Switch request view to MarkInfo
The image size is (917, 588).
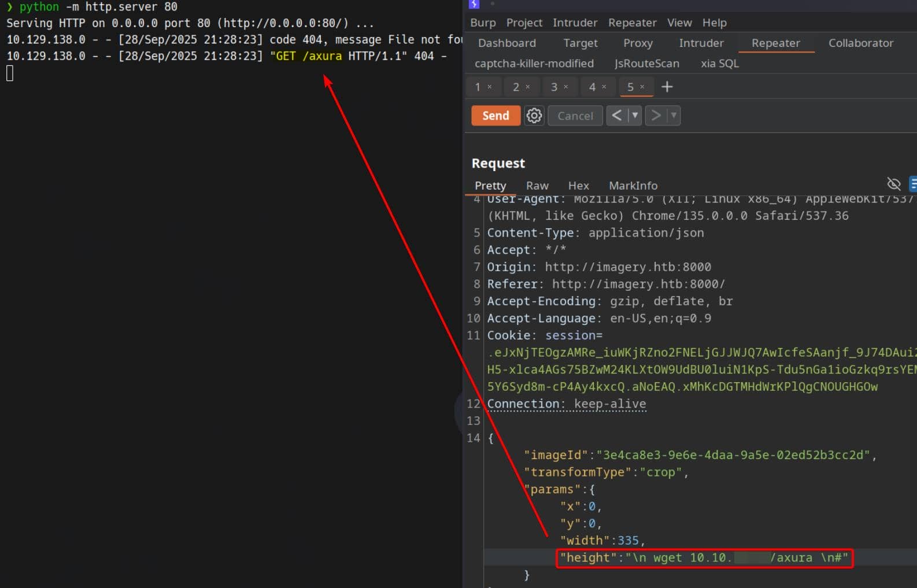tap(633, 186)
